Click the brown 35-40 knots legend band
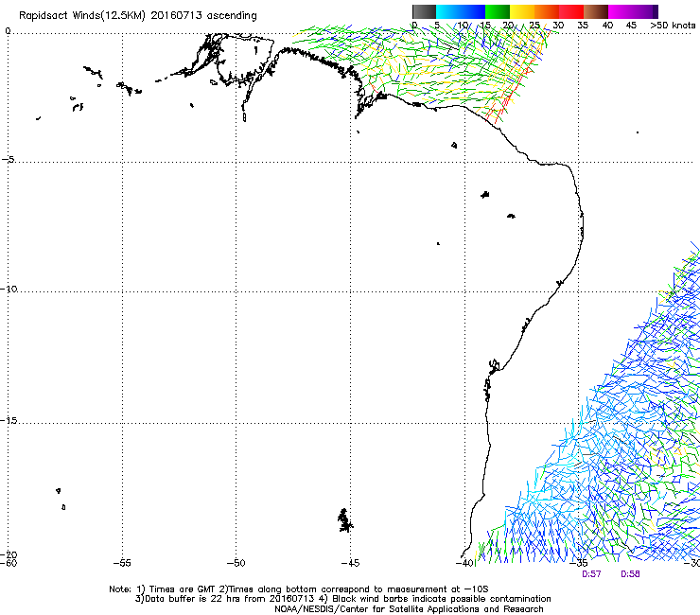Image resolution: width=700 pixels, height=615 pixels. point(596,11)
